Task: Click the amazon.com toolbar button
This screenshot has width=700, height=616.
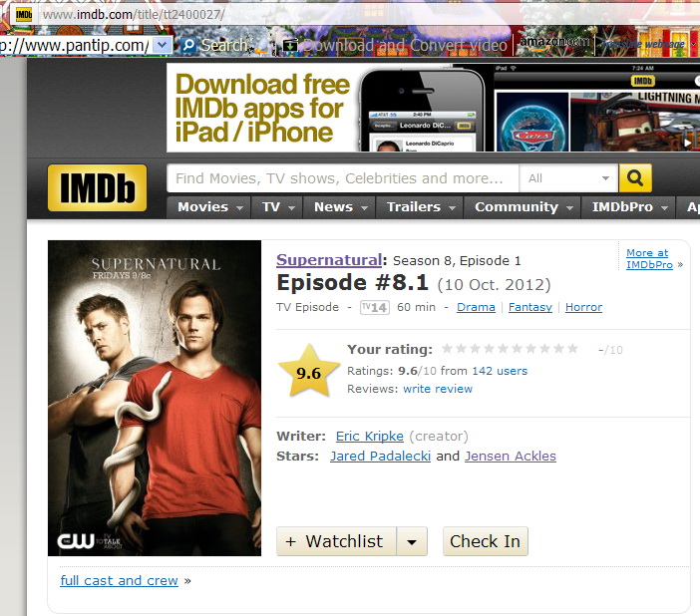Action: pyautogui.click(x=554, y=44)
